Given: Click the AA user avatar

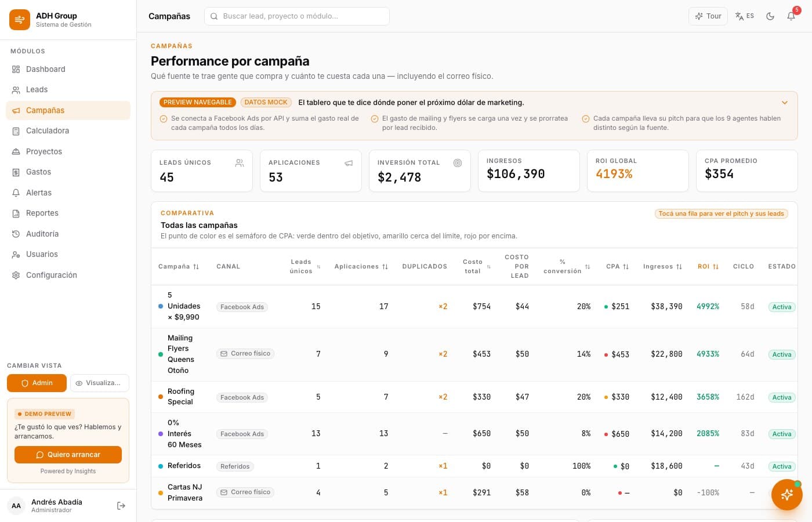Looking at the screenshot, I should [x=16, y=506].
